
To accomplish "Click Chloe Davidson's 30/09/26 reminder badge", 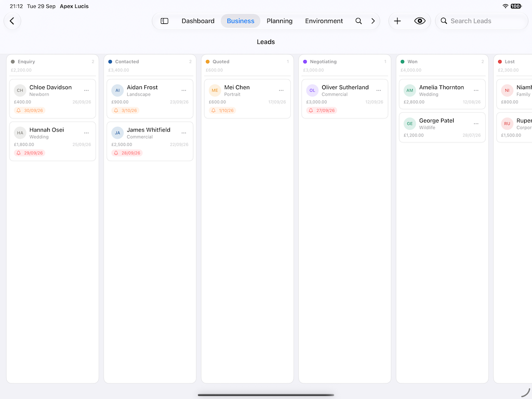I will tap(30, 111).
